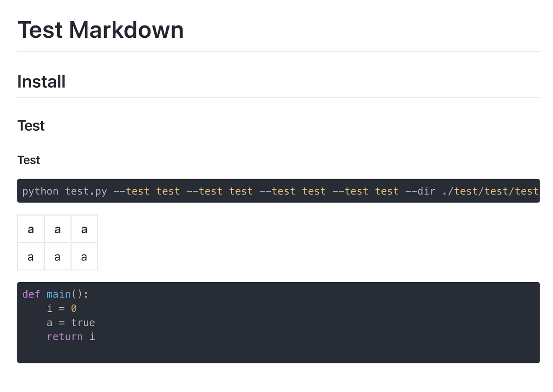Click the last bold header cell of the table
Screen dimensions: 553x392
point(84,229)
